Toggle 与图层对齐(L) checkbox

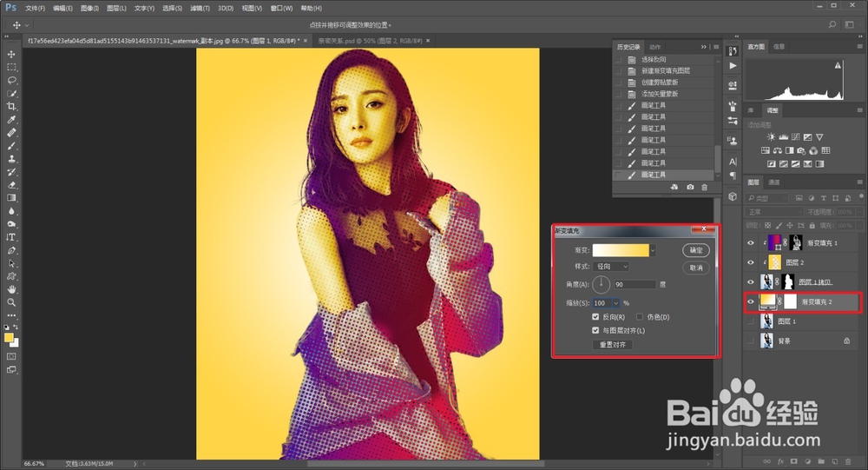coord(595,330)
